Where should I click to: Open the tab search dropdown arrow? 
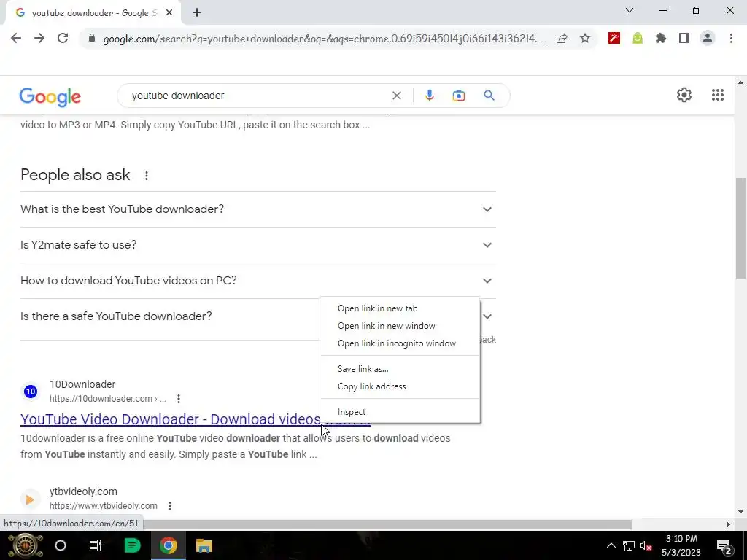click(x=630, y=10)
